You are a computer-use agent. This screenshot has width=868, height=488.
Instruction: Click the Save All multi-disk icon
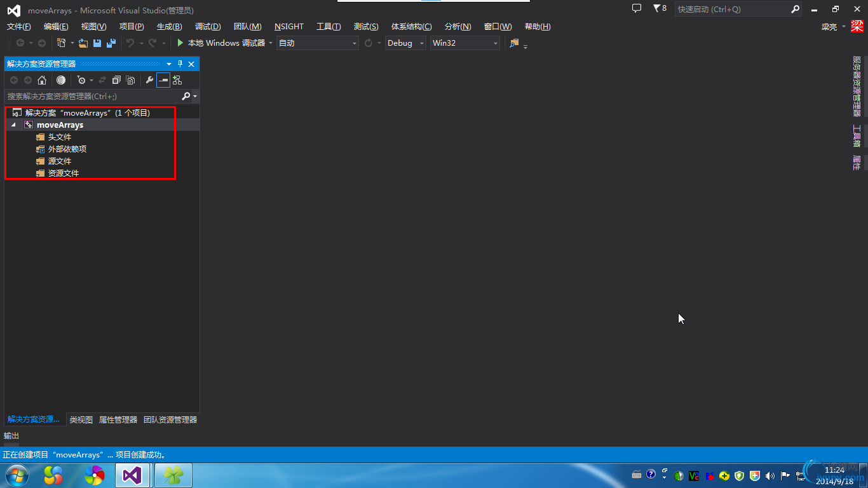coord(111,43)
